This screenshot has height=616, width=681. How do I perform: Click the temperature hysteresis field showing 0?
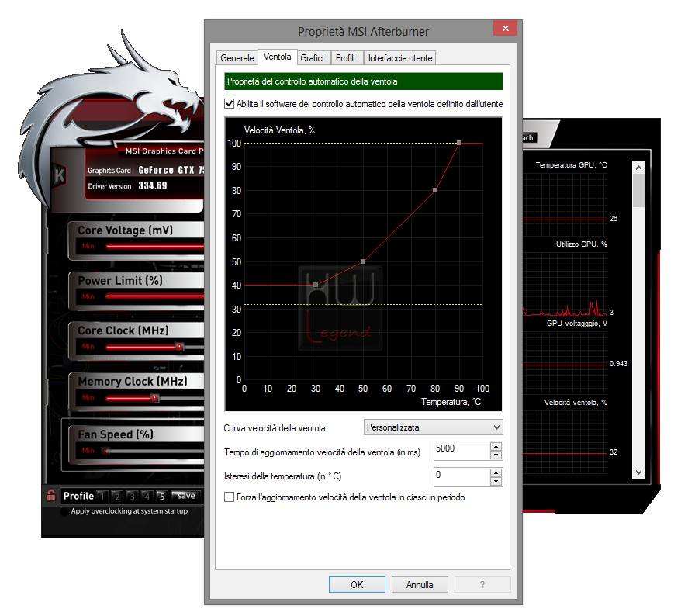tap(462, 477)
